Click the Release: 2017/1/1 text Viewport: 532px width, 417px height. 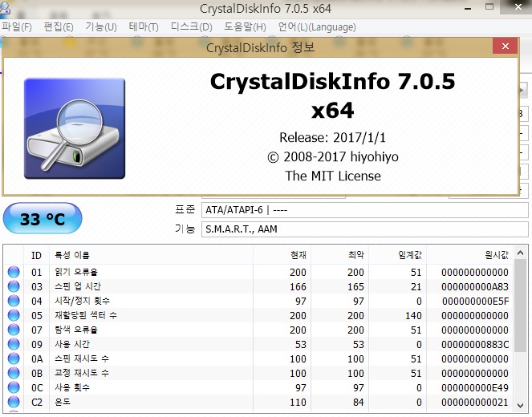point(332,138)
